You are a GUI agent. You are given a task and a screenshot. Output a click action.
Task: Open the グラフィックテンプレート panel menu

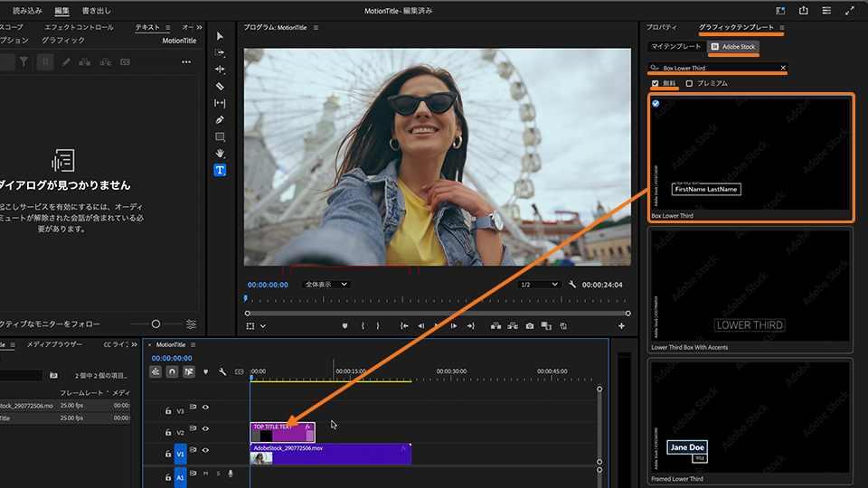tap(782, 28)
